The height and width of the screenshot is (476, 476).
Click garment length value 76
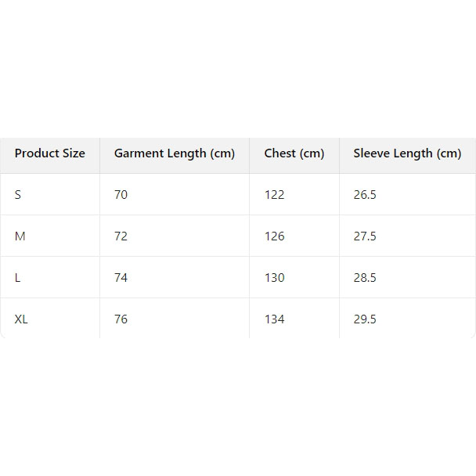[121, 319]
